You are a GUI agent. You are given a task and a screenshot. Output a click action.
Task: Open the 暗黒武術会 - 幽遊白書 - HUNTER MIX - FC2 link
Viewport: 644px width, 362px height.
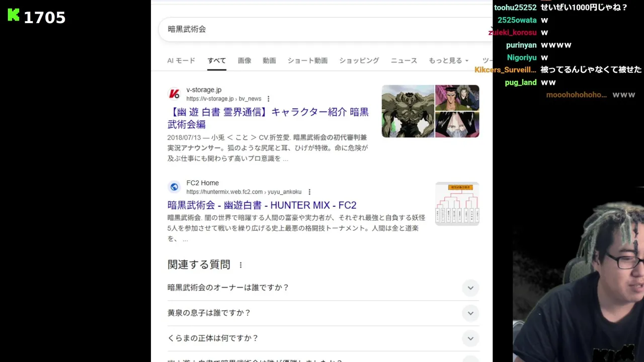pyautogui.click(x=262, y=205)
